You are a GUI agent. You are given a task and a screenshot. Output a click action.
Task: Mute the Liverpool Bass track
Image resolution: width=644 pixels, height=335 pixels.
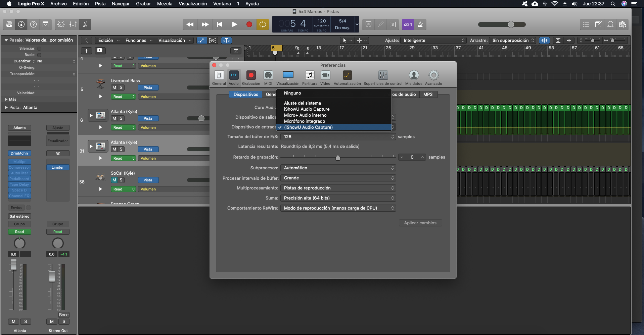point(114,88)
